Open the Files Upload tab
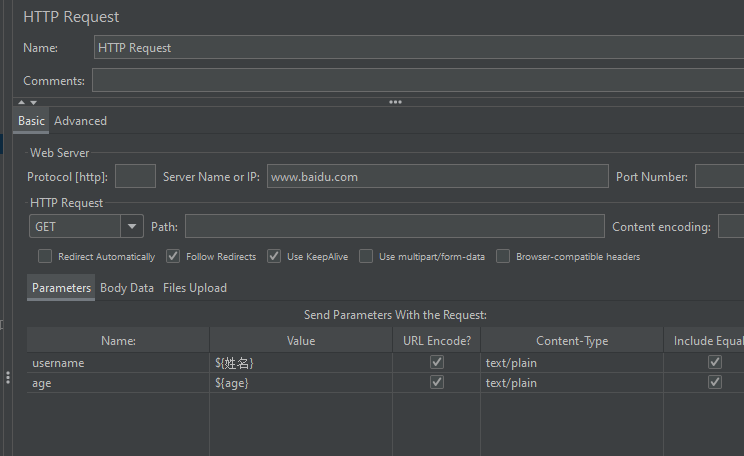Screen dimensions: 744x456 (195, 288)
